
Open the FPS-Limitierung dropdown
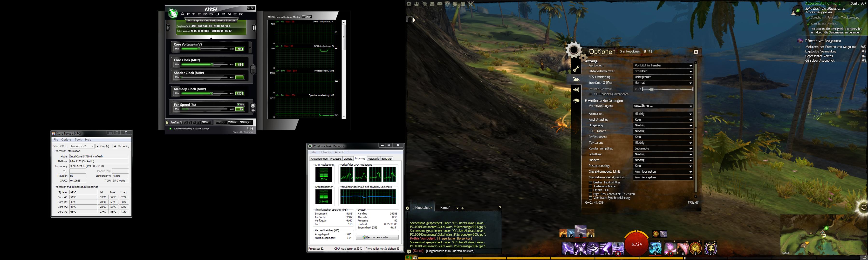663,77
